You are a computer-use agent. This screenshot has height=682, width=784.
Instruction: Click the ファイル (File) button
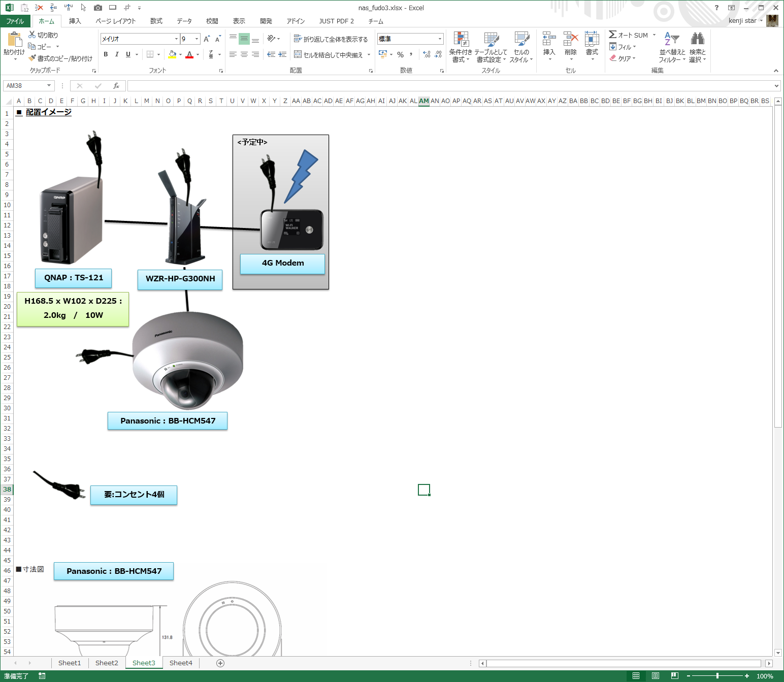click(15, 21)
